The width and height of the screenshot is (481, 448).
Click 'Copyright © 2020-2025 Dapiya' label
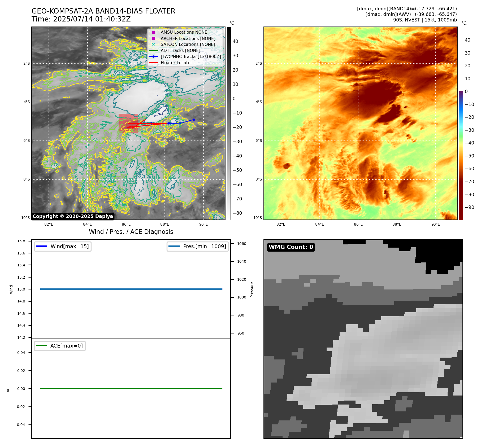tap(73, 216)
